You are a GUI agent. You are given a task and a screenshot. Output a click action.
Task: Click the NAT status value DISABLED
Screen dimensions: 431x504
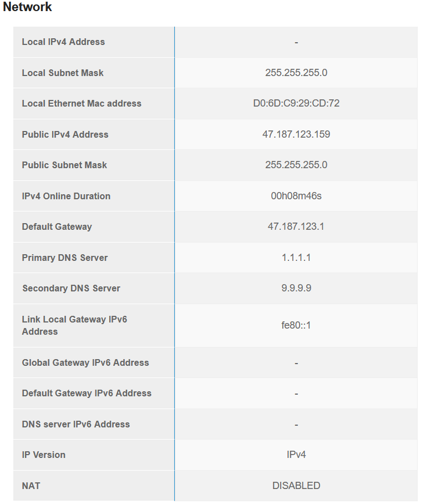point(296,485)
